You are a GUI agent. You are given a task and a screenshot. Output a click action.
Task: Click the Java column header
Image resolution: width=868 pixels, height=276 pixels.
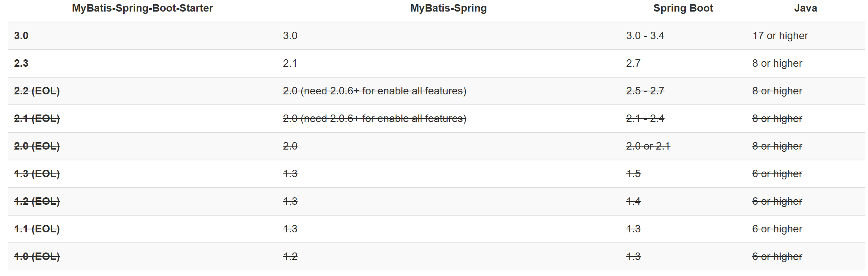(806, 8)
